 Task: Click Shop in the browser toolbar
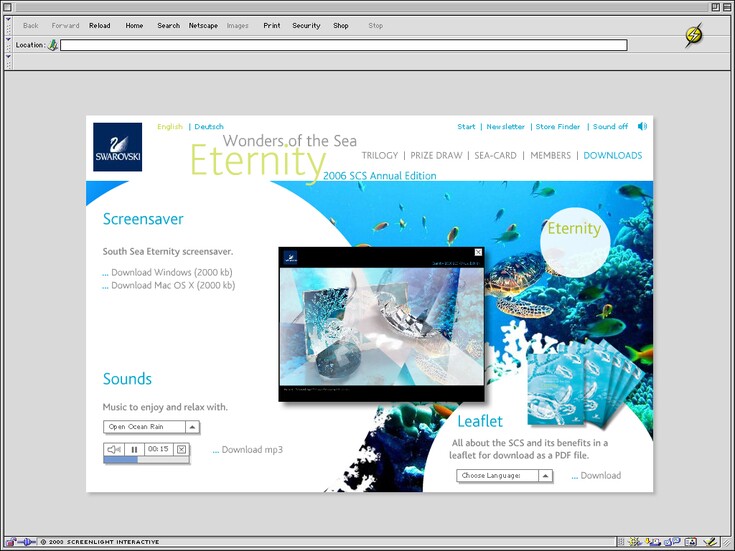(x=341, y=26)
